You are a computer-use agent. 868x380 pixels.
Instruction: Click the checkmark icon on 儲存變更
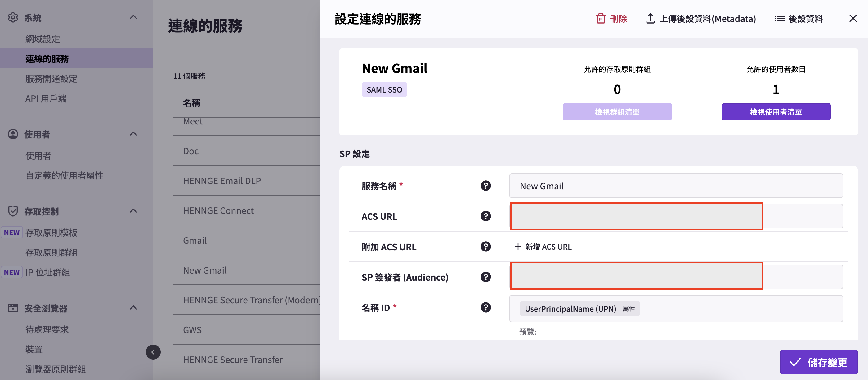[x=795, y=362]
